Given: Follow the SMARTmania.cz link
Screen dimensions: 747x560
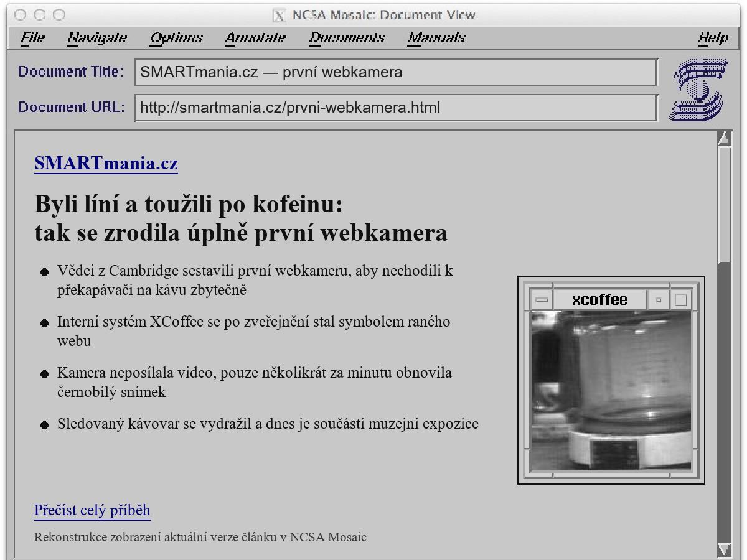Looking at the screenshot, I should pyautogui.click(x=106, y=164).
